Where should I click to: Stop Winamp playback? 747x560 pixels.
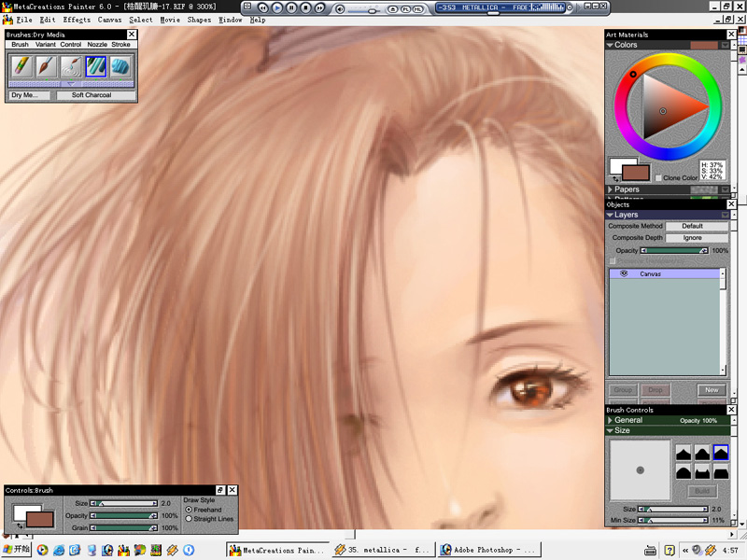(x=305, y=7)
